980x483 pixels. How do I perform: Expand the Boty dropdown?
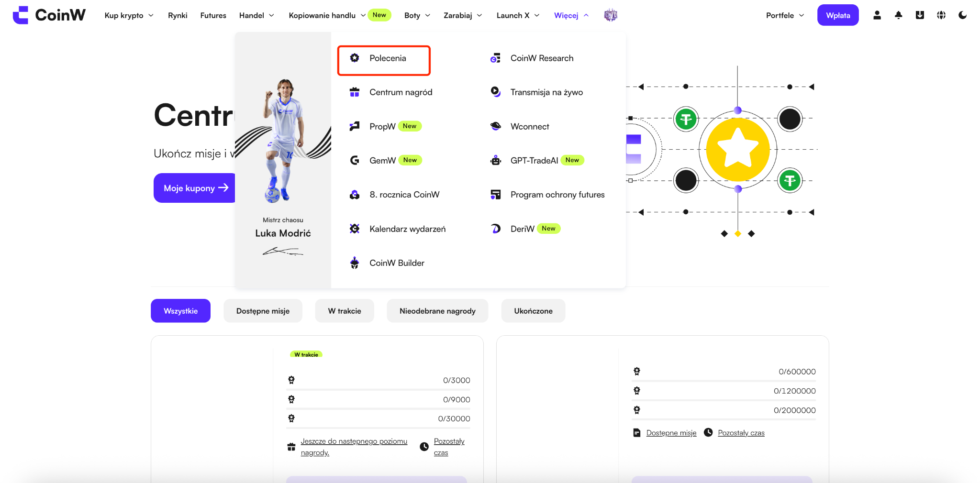point(417,15)
